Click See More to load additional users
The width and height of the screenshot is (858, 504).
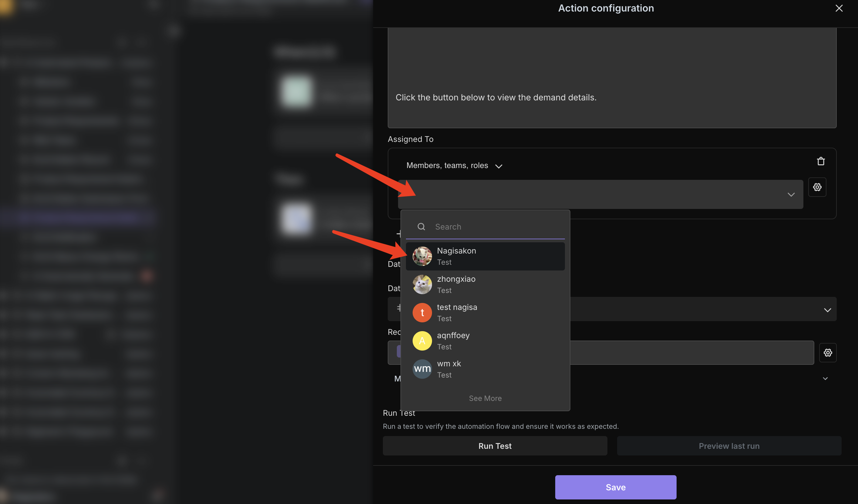pyautogui.click(x=485, y=398)
